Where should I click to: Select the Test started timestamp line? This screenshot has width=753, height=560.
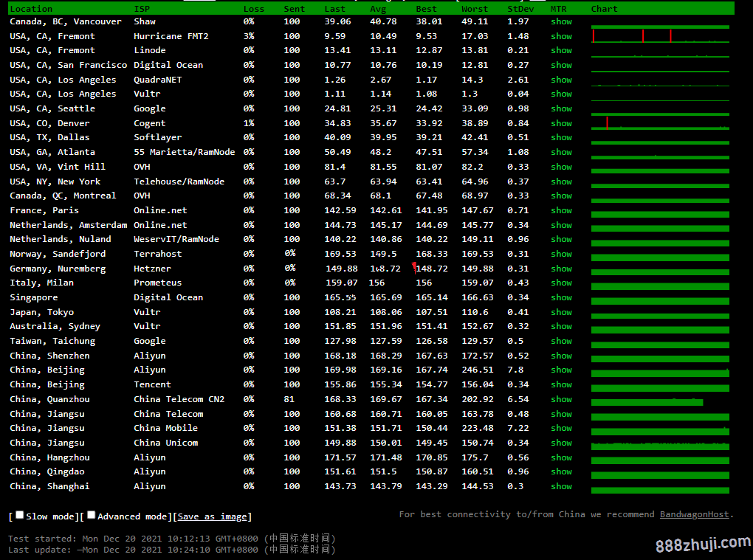click(172, 539)
